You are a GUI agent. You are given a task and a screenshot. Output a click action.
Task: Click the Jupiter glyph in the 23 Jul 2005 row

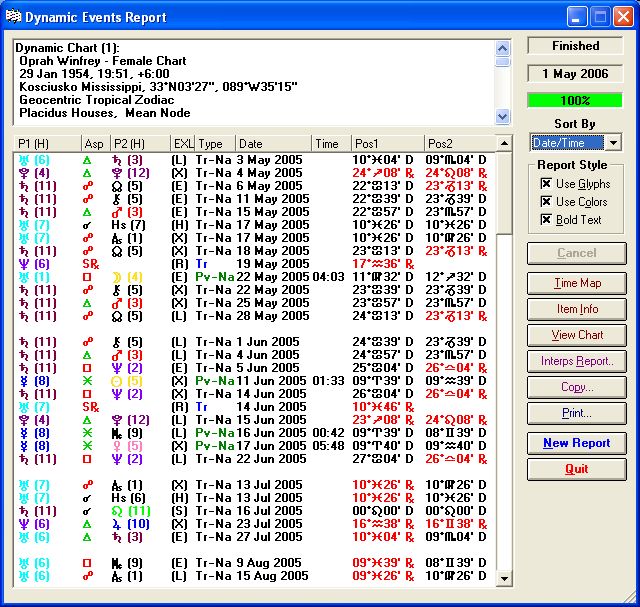118,524
